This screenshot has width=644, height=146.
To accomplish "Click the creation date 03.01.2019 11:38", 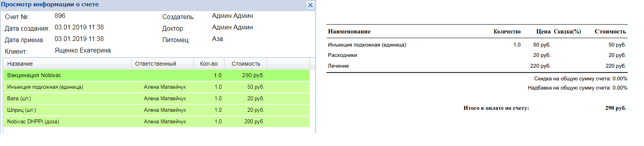I will tap(79, 27).
